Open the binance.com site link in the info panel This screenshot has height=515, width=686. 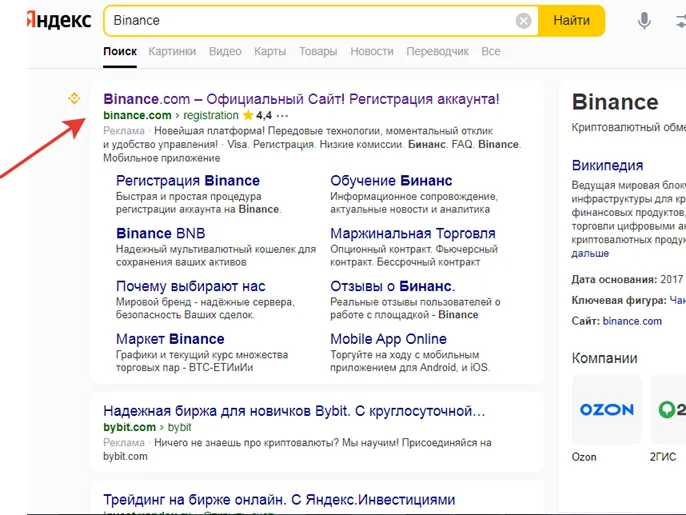(x=632, y=321)
